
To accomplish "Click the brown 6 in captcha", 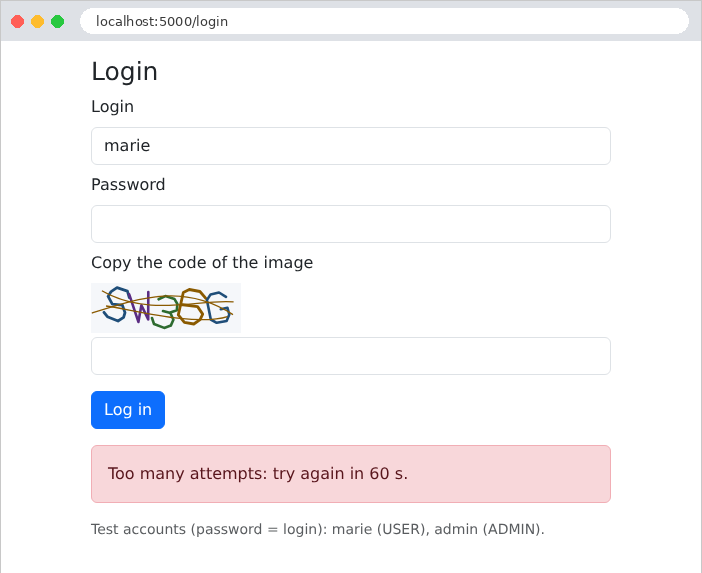I will [192, 306].
